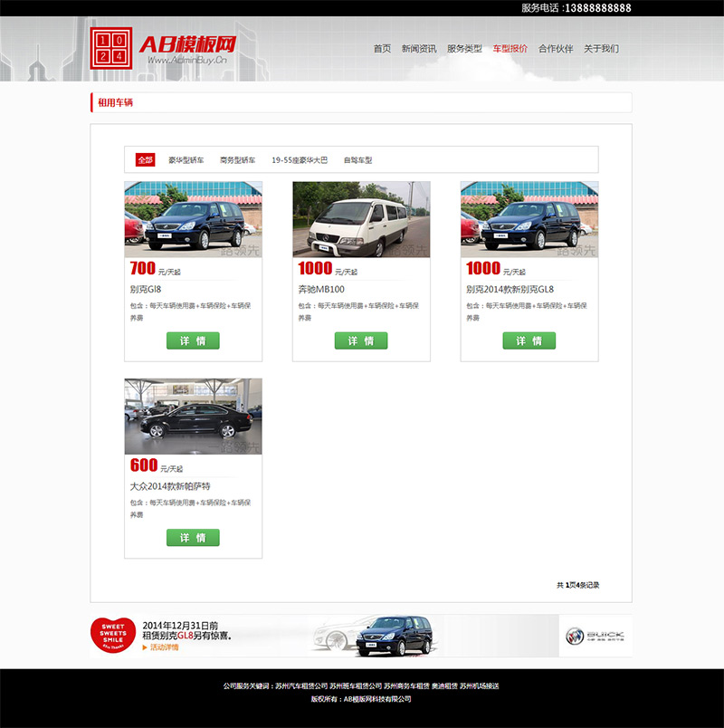Go to 服务类型 in the navigation

point(464,49)
